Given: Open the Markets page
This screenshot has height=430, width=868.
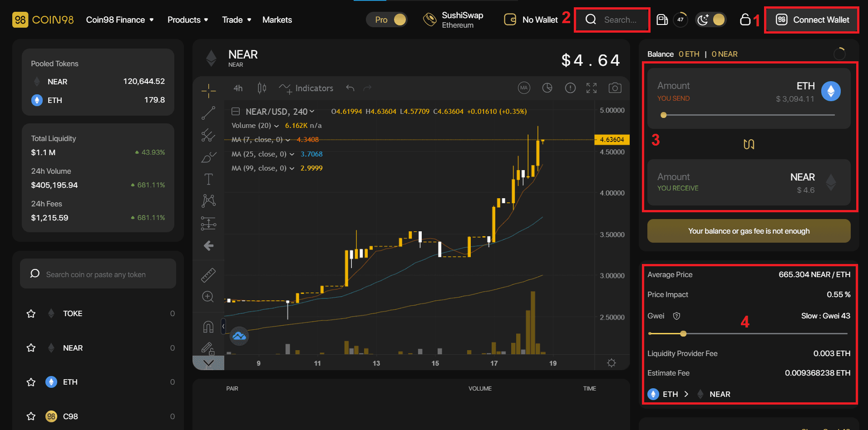Looking at the screenshot, I should coord(277,20).
